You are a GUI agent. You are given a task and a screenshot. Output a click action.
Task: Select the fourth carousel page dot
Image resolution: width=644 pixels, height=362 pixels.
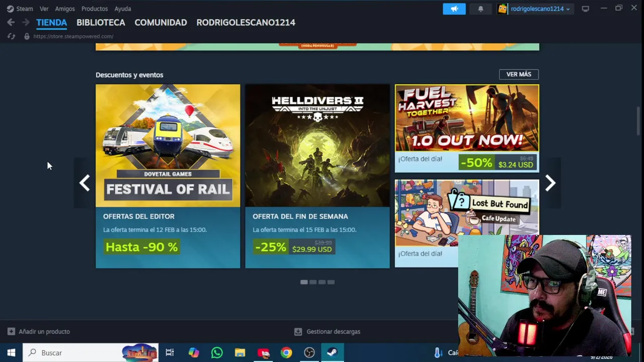coord(331,282)
